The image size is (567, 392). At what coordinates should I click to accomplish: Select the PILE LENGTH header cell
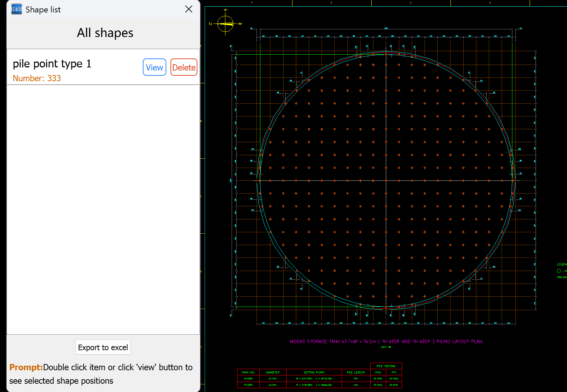click(x=356, y=372)
